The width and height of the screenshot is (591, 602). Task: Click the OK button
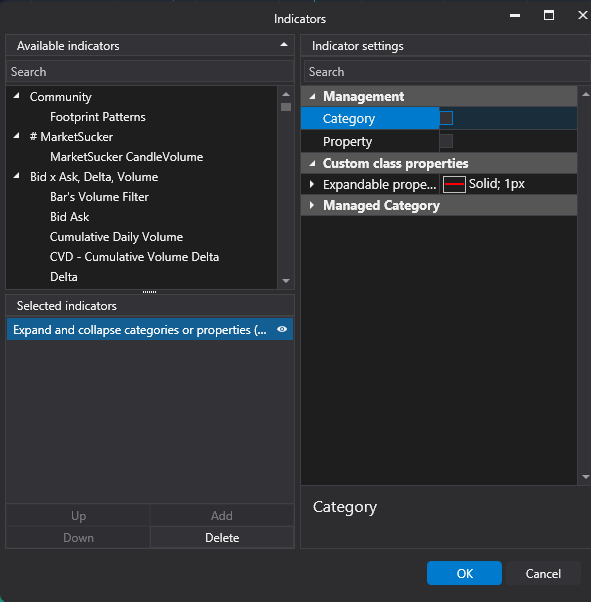click(464, 573)
